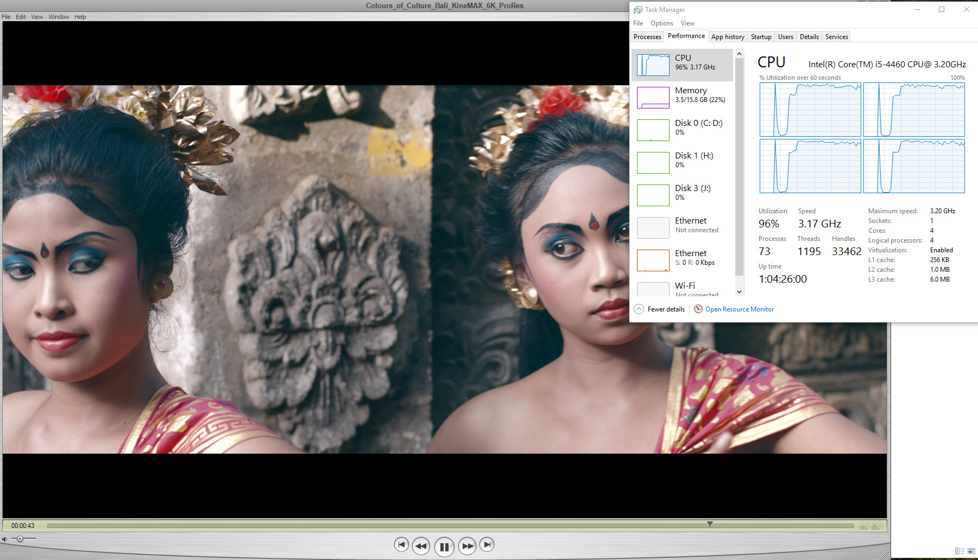Image resolution: width=978 pixels, height=560 pixels.
Task: Click the 3.17 GHz speed value
Action: click(x=819, y=224)
